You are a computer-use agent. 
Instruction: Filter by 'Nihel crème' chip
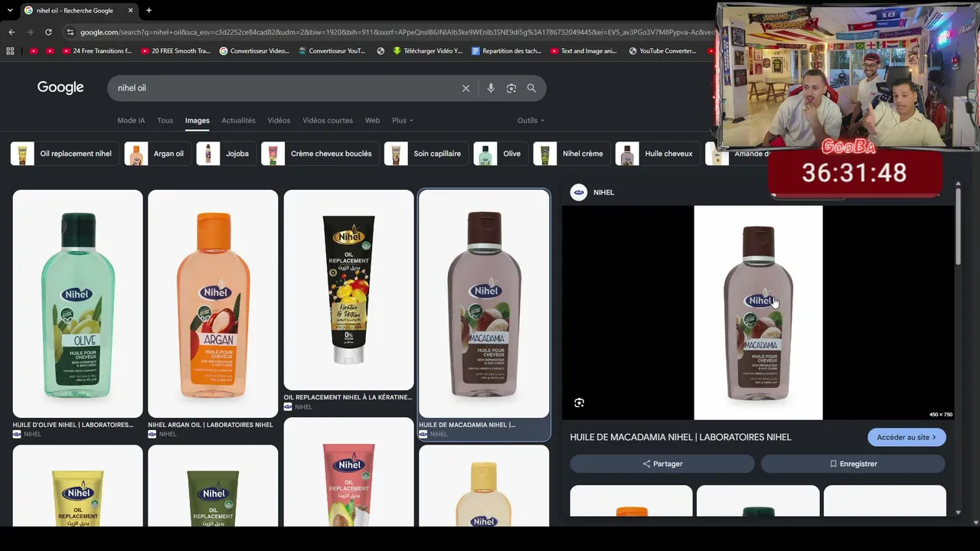[x=571, y=154]
